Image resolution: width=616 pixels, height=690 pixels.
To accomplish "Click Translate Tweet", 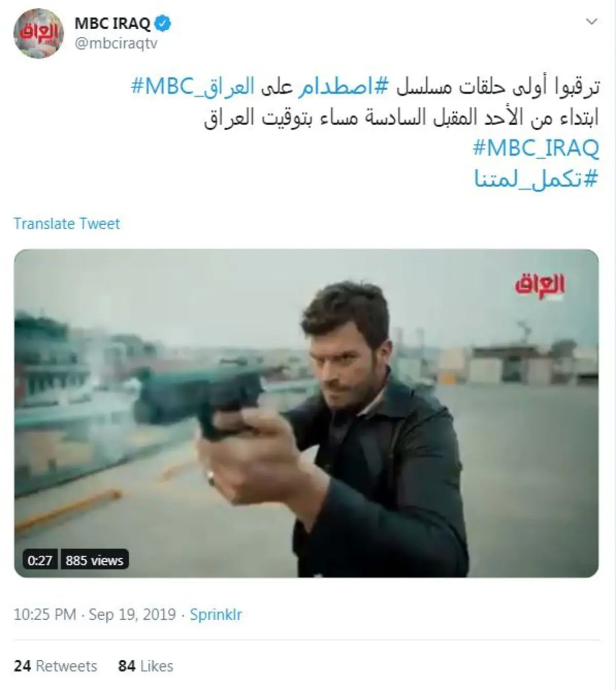I will (67, 224).
